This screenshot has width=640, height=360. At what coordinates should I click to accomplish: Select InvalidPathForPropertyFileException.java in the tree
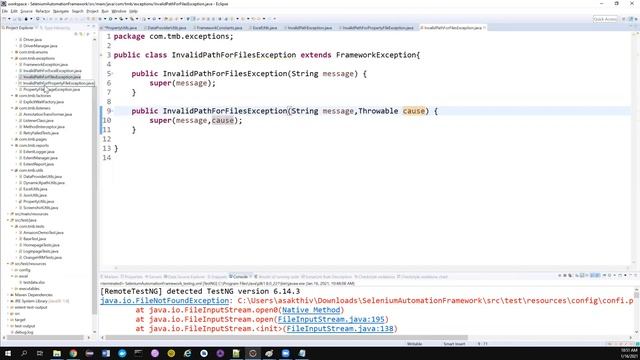coord(58,83)
